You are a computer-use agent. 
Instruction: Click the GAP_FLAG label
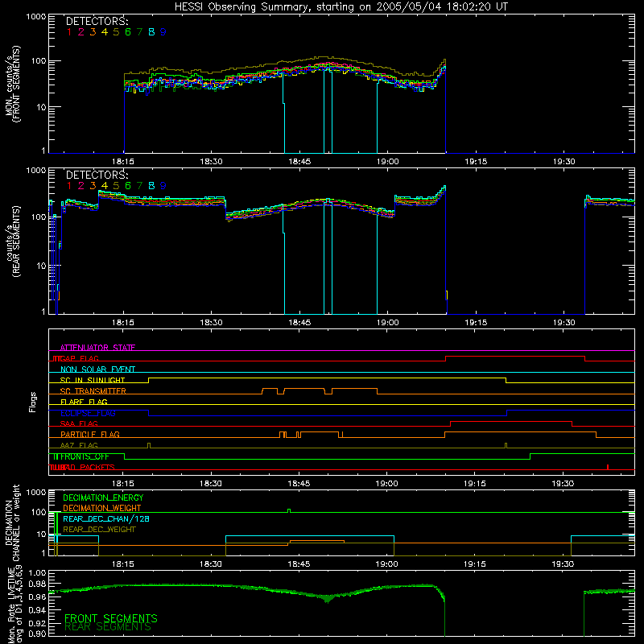tap(79, 358)
